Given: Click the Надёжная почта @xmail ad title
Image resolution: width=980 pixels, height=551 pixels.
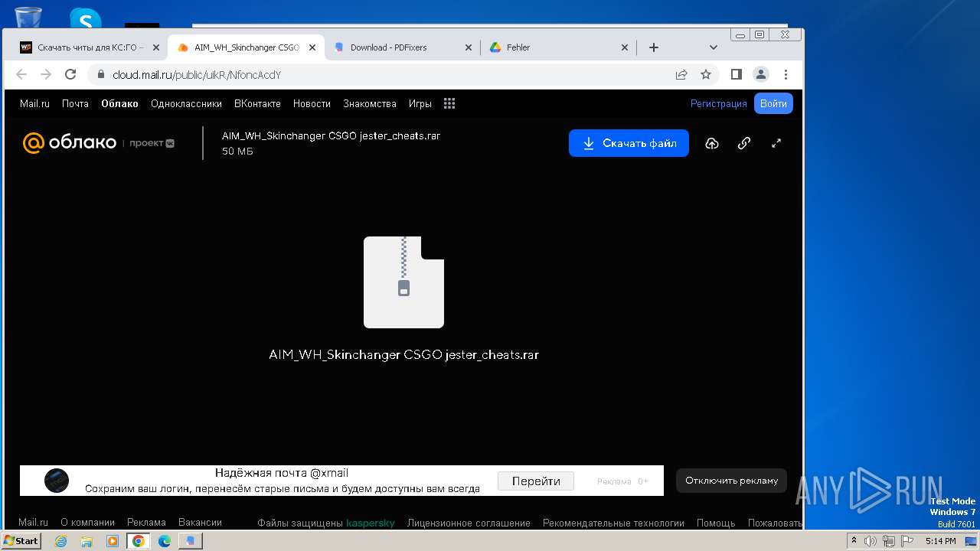Looking at the screenshot, I should tap(282, 473).
